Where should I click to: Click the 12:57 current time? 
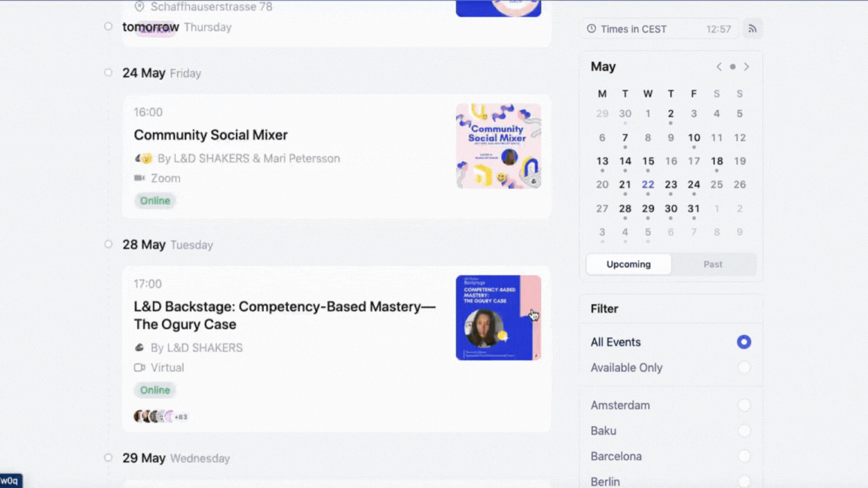click(x=719, y=29)
